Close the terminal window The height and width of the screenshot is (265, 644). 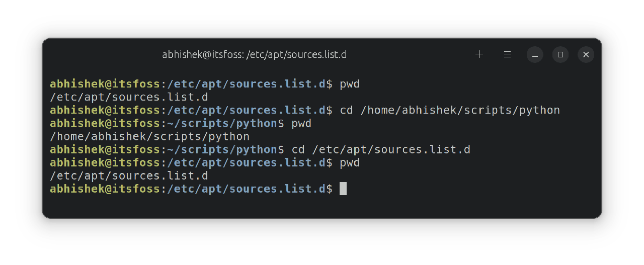586,55
